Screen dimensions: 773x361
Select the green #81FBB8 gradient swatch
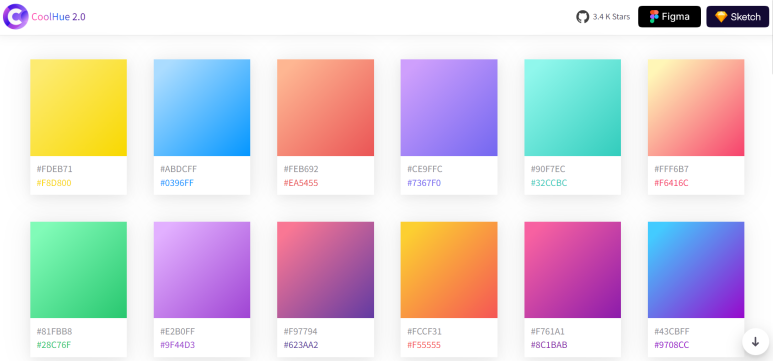click(x=78, y=270)
